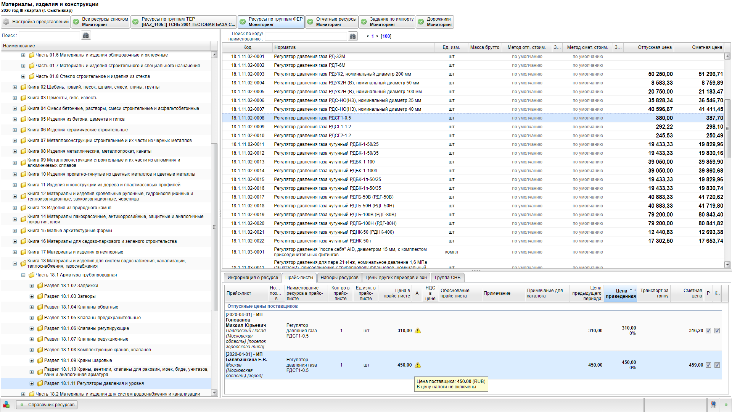The height and width of the screenshot is (412, 732).
Task: Expand 'Глава 04 Смеси бетонные, растворы' node
Action: tap(15, 108)
